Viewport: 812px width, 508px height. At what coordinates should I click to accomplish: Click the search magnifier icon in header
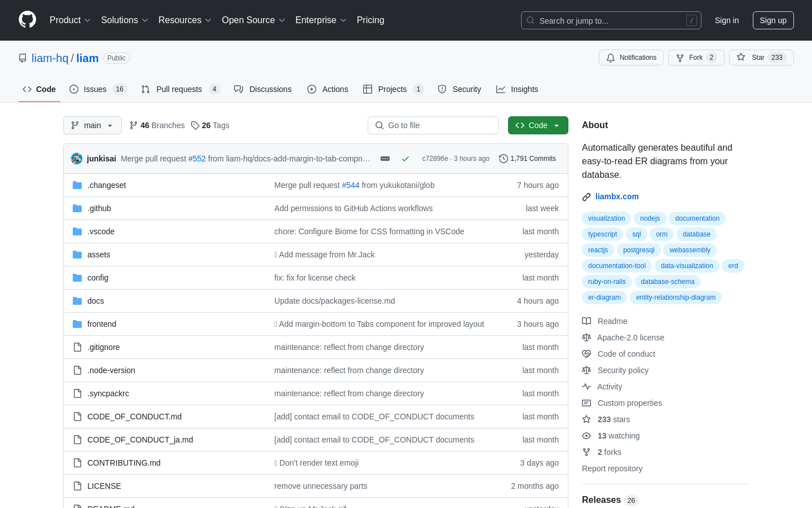coord(531,20)
